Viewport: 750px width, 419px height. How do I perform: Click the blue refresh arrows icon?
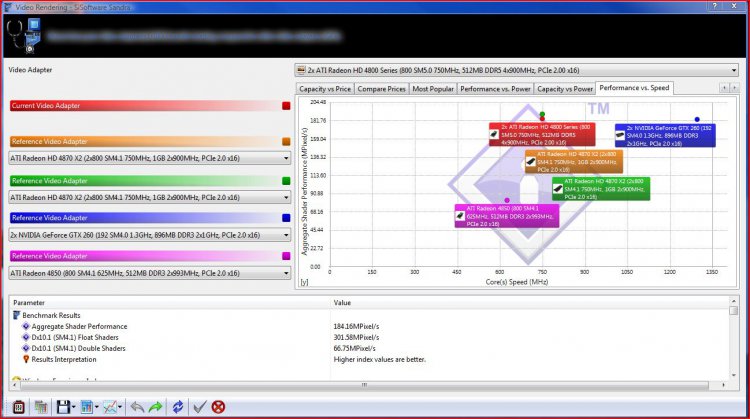click(178, 407)
